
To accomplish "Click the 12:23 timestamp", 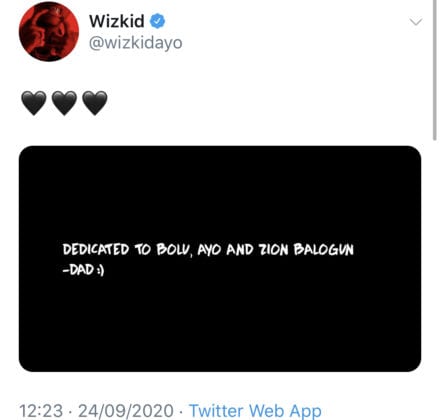I will coord(41,411).
